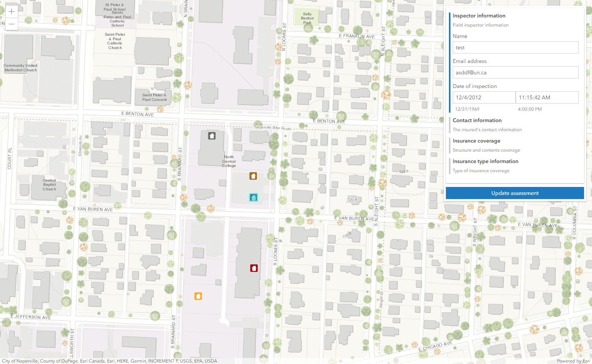Expand the Insurance type information section

485,161
